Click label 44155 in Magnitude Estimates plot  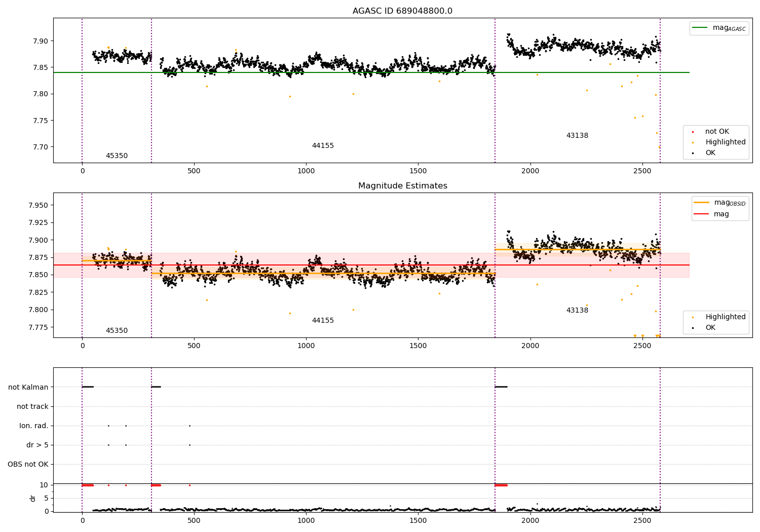(x=323, y=321)
